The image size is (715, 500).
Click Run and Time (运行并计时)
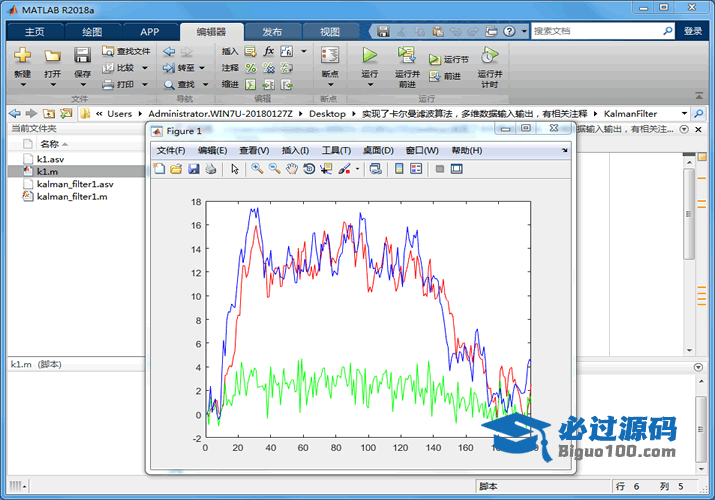point(490,67)
